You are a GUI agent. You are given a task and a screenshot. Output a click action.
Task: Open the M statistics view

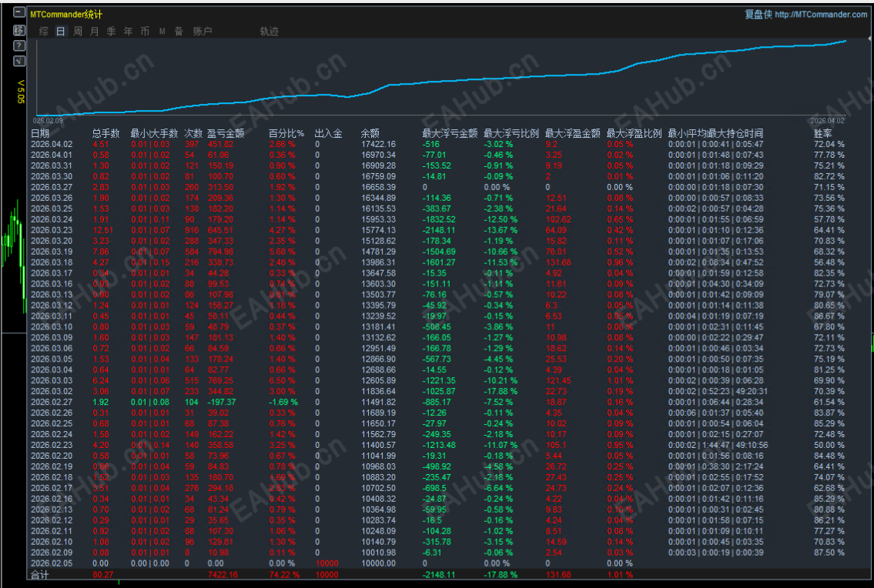(x=161, y=32)
